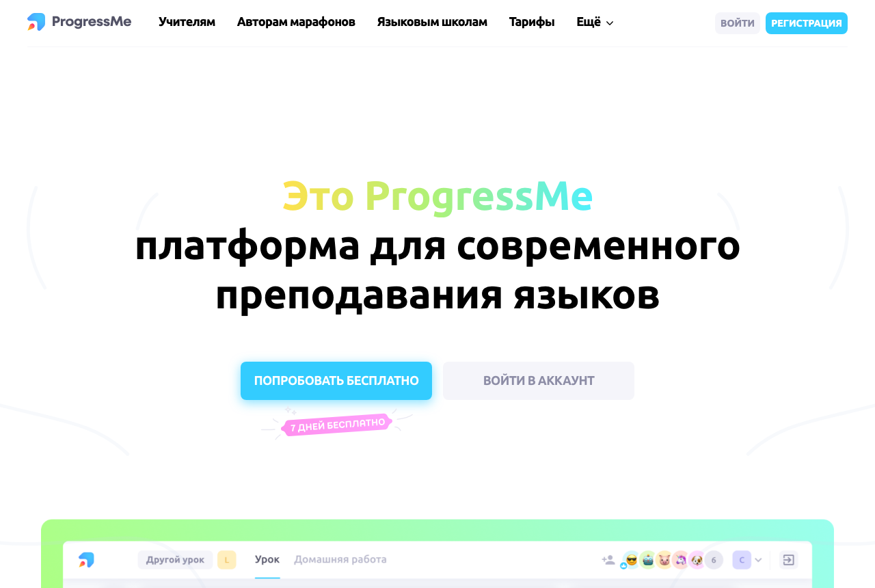Click the Это ProgressMe heading
Screen dimensions: 875x588
(437, 196)
